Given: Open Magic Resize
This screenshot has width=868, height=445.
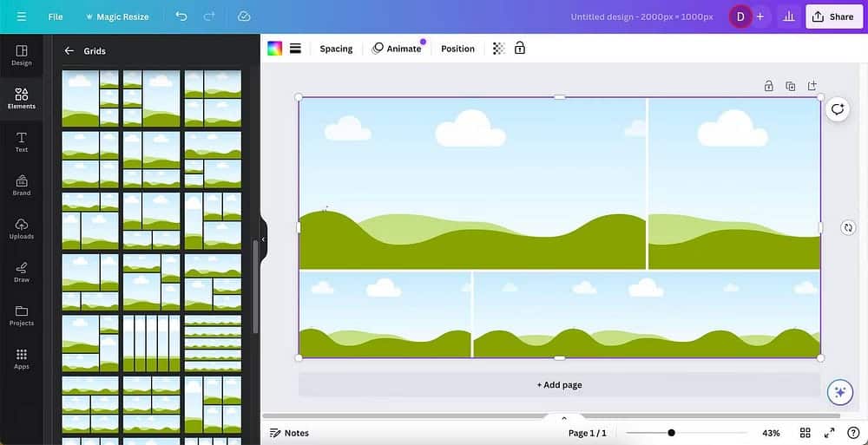Looking at the screenshot, I should [117, 16].
